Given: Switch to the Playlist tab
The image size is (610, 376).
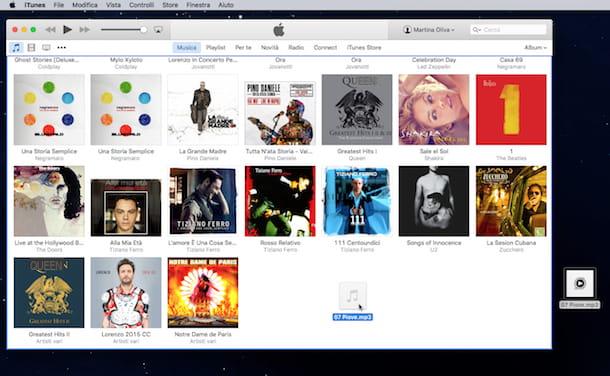Looking at the screenshot, I should pos(216,47).
